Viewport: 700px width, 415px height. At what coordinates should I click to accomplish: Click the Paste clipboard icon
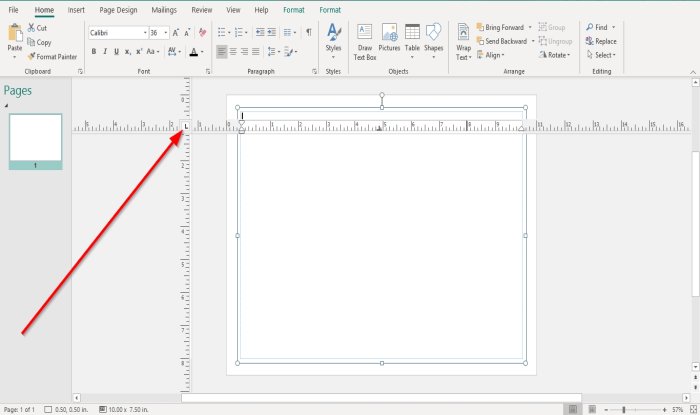pyautogui.click(x=15, y=33)
